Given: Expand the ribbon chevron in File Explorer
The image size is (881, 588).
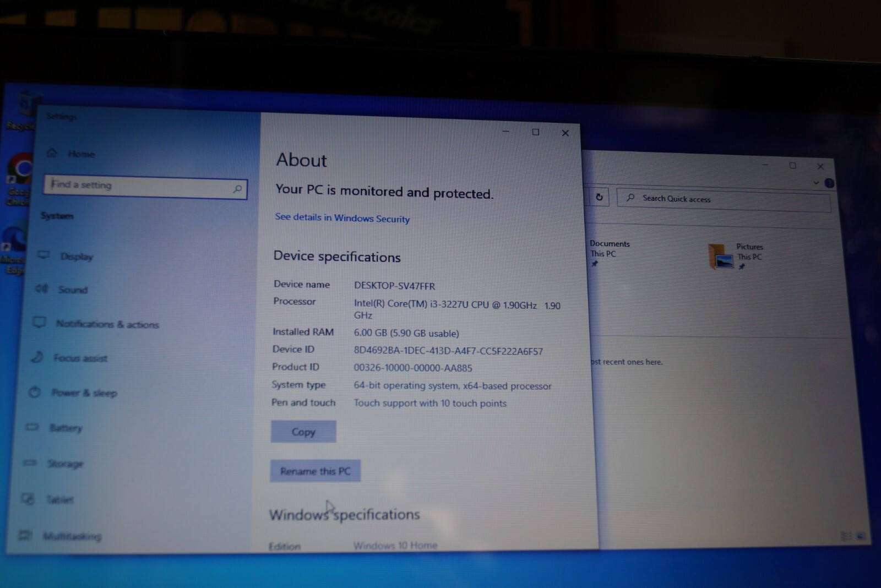Looking at the screenshot, I should pyautogui.click(x=816, y=183).
